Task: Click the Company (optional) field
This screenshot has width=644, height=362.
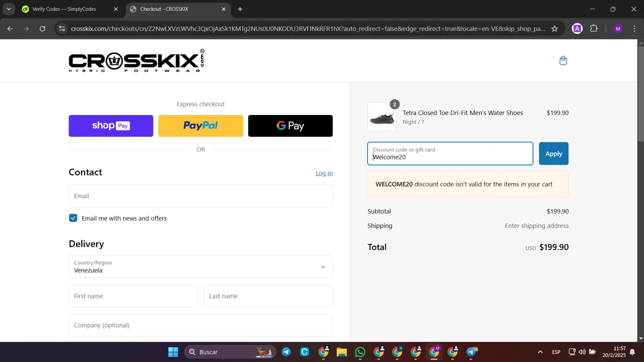Action: 200,325
